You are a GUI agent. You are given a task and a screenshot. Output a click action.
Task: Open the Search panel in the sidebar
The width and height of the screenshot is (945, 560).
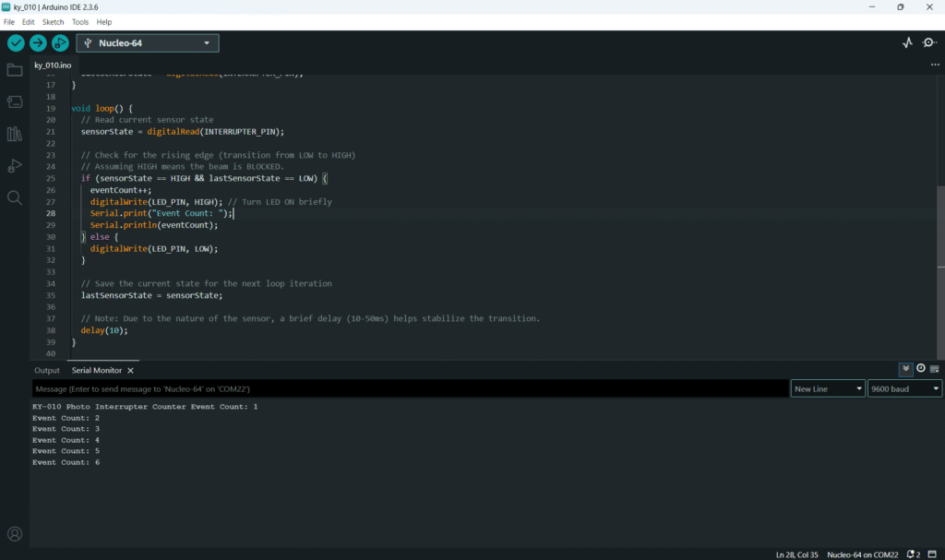15,197
